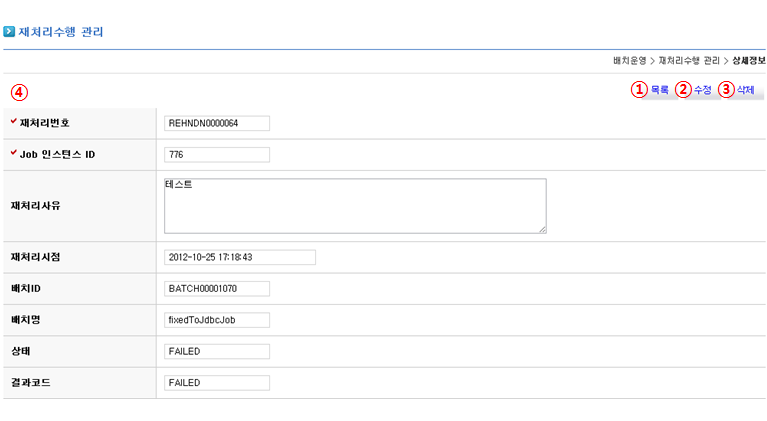Click the Job 인스턴스 ID field showing 776
The width and height of the screenshot is (767, 421).
(217, 155)
